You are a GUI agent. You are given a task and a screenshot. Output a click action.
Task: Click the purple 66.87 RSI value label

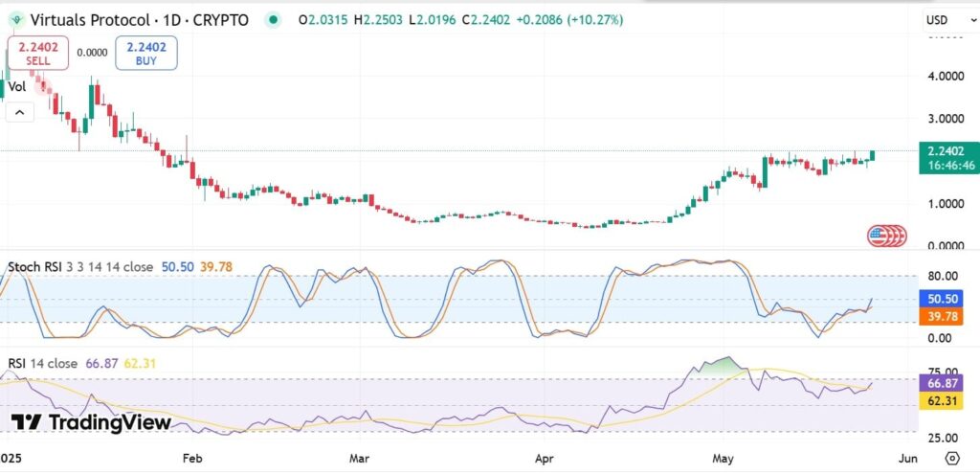[x=946, y=383]
